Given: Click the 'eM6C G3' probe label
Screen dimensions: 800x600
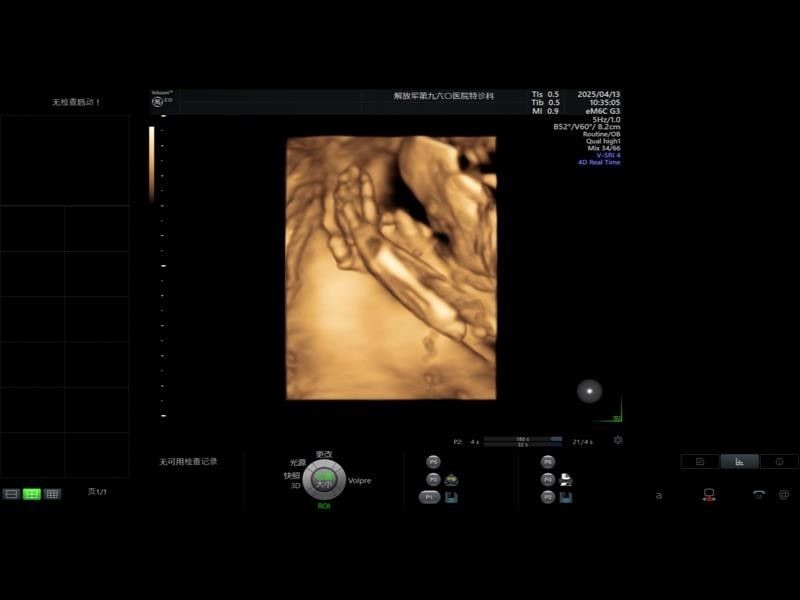Looking at the screenshot, I should click(603, 111).
